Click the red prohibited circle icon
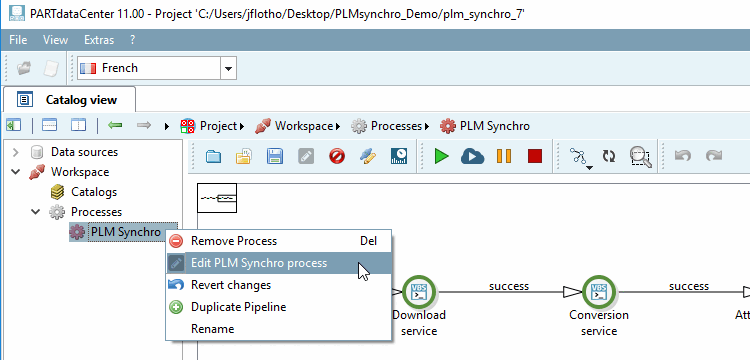 pos(337,156)
